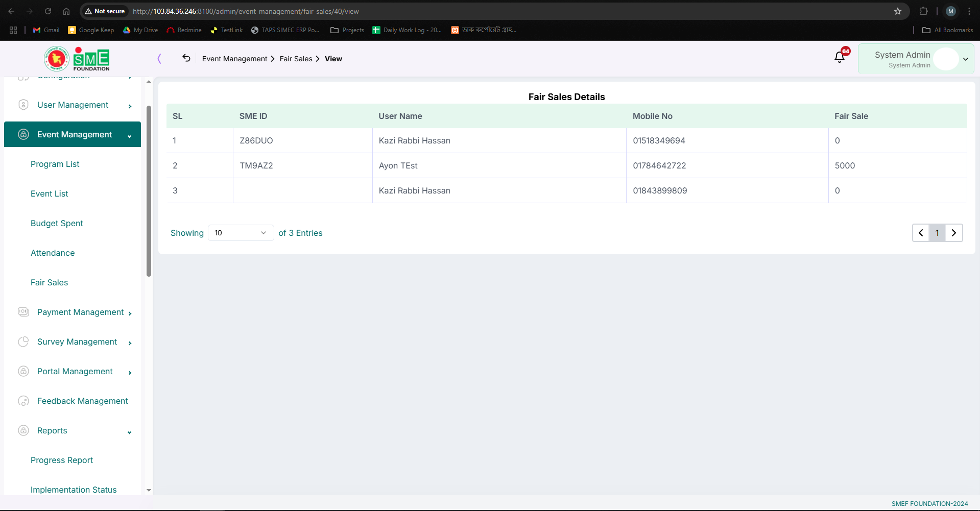Expand the Portal Management menu arrow
This screenshot has height=511, width=980.
[130, 373]
